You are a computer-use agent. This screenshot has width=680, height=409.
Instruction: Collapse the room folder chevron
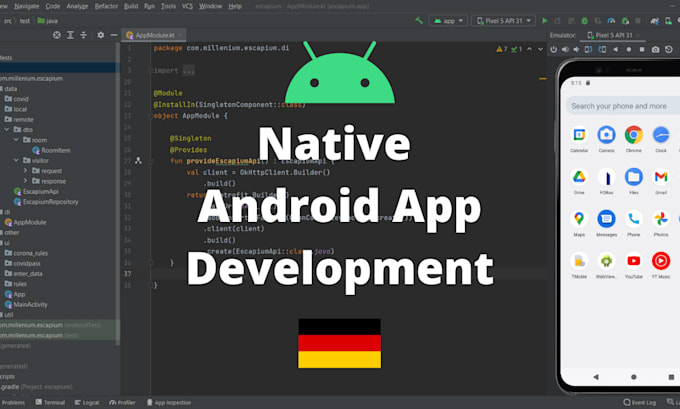point(16,140)
